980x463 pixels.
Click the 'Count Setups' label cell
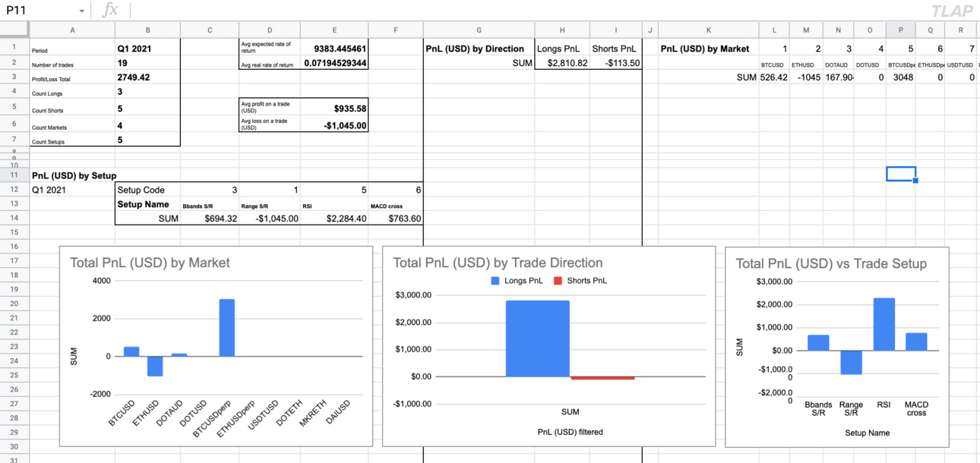click(x=72, y=140)
